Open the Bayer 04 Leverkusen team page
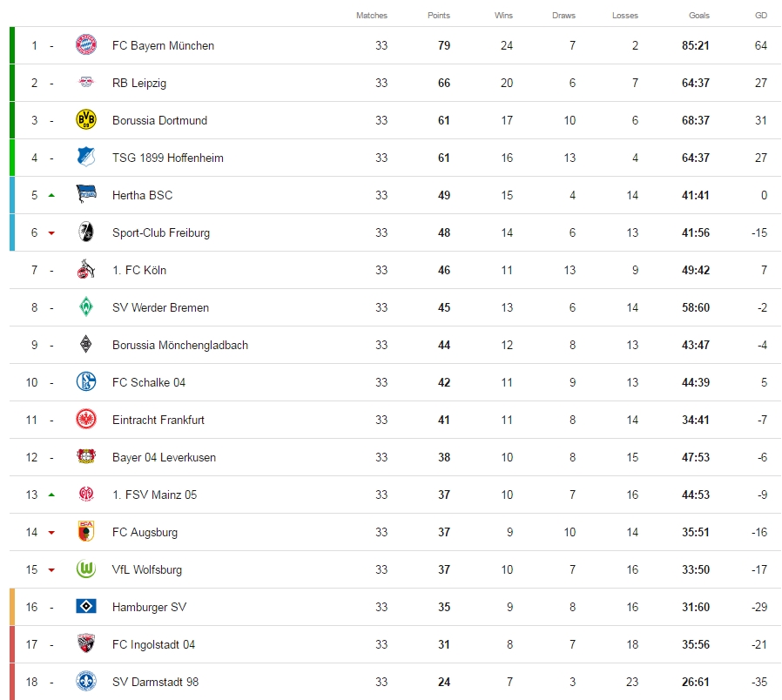The width and height of the screenshot is (782, 700). [164, 457]
